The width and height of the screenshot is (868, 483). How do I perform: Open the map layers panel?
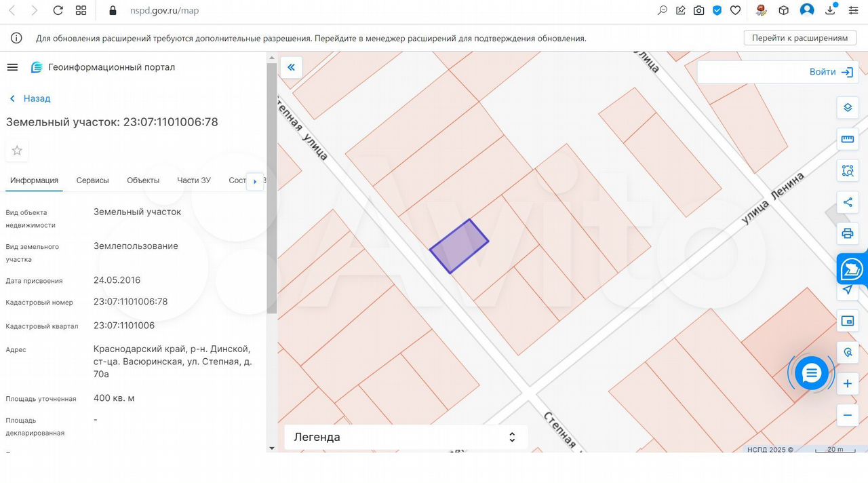847,108
